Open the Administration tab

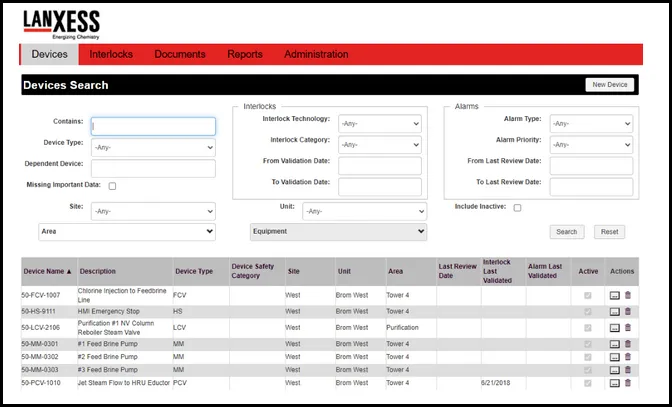[316, 54]
